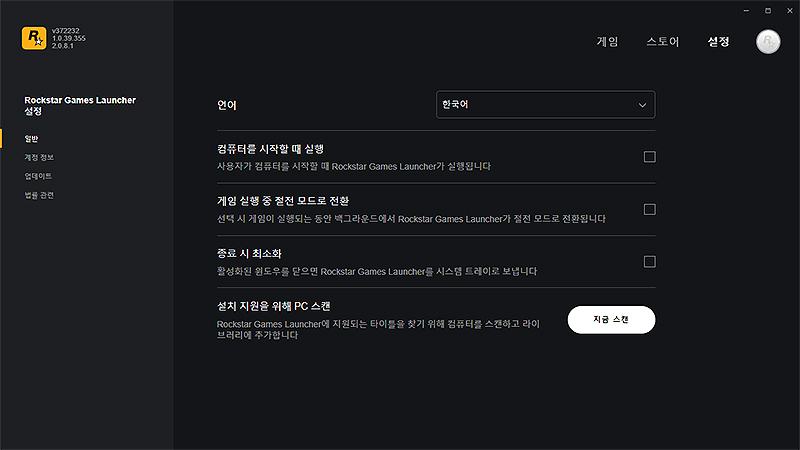
Task: Open 법률 관련 settings section
Action: tap(39, 195)
